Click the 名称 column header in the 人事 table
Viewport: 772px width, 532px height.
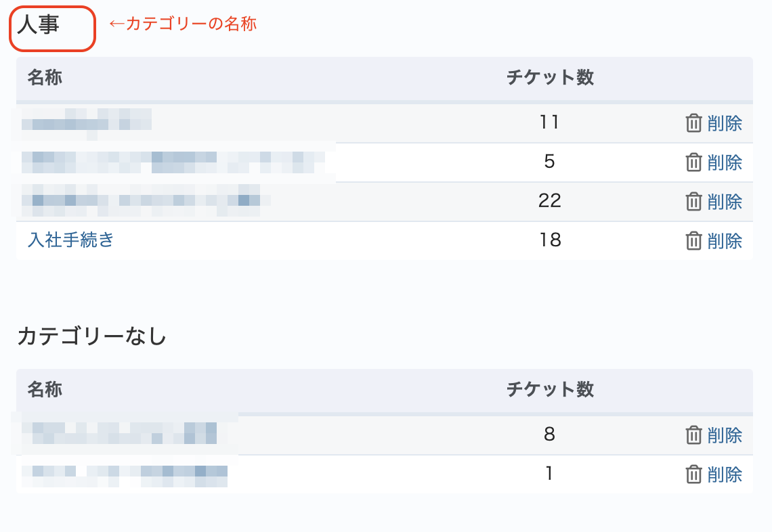(45, 78)
